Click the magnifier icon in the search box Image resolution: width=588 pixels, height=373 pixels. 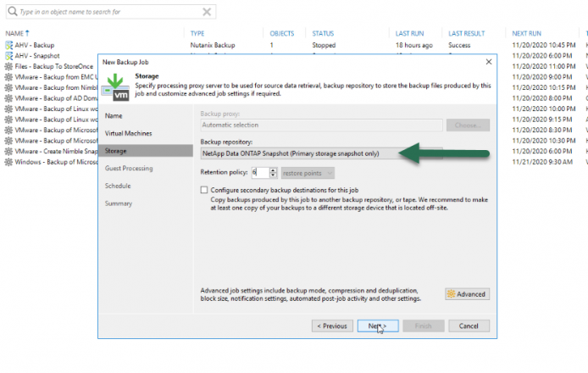tap(13, 11)
